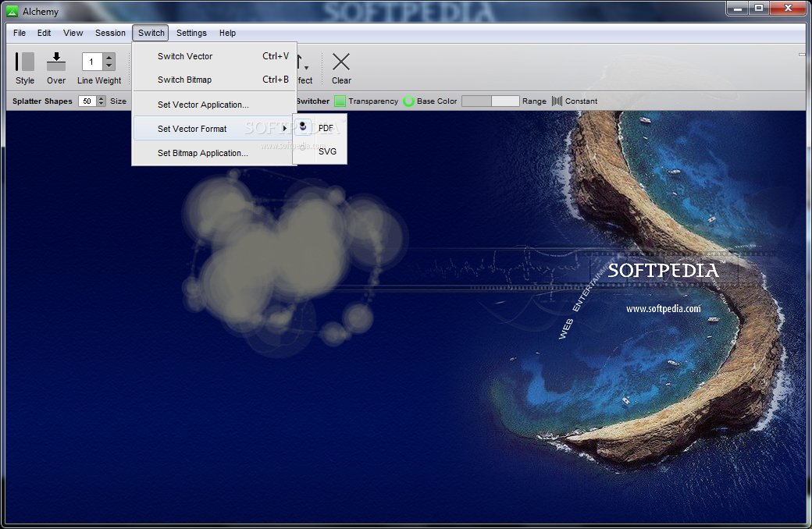Increase Splatter Shapes value with up arrow
Image resolution: width=812 pixels, height=529 pixels.
point(101,98)
